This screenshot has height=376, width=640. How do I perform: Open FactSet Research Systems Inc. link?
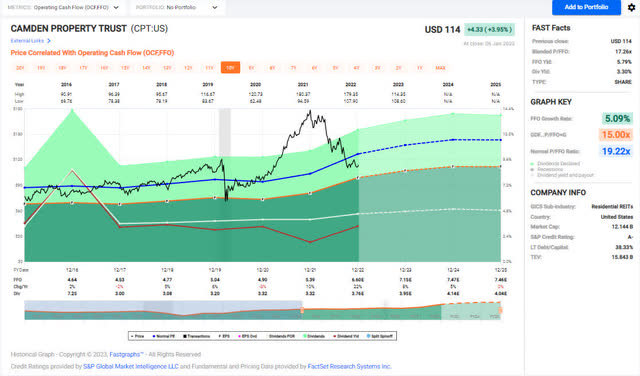point(349,367)
